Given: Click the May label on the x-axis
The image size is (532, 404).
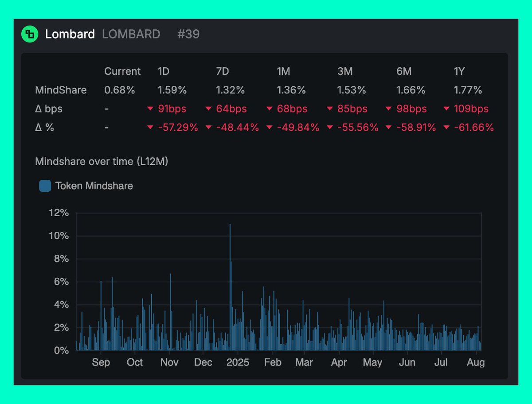Looking at the screenshot, I should [x=372, y=362].
